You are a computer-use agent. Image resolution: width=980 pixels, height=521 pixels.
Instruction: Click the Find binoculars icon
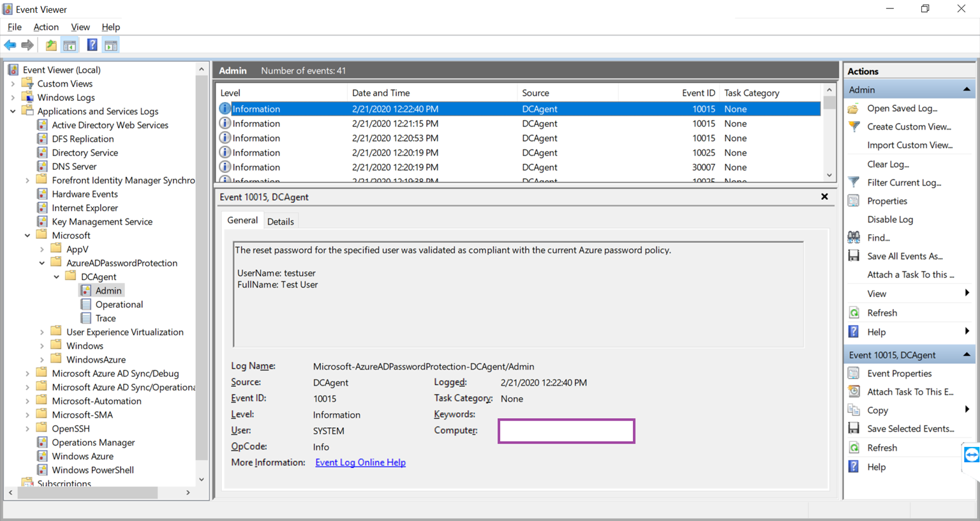pos(854,238)
